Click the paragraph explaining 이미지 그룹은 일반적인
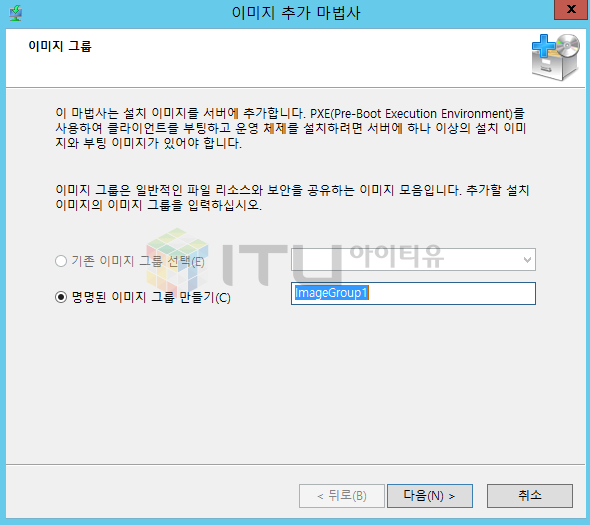This screenshot has height=525, width=590. pos(292,197)
